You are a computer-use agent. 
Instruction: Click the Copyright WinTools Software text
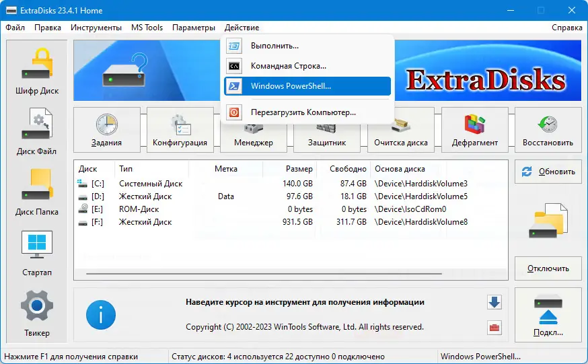305,327
